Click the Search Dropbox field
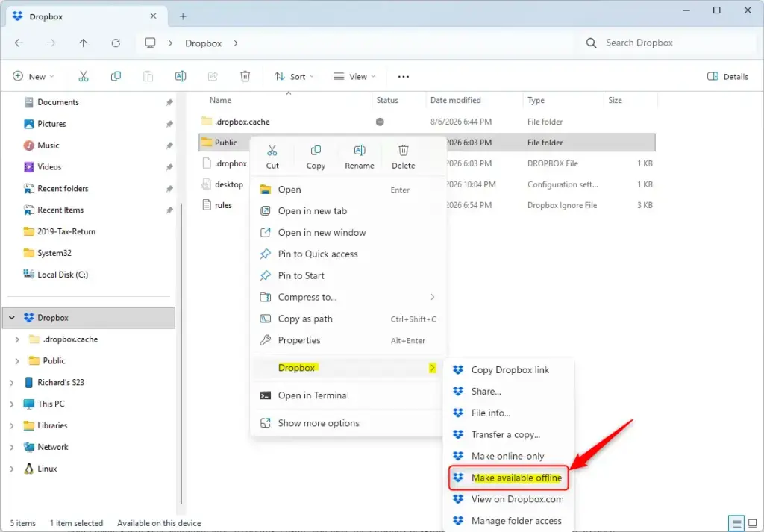764x532 pixels. coord(668,43)
